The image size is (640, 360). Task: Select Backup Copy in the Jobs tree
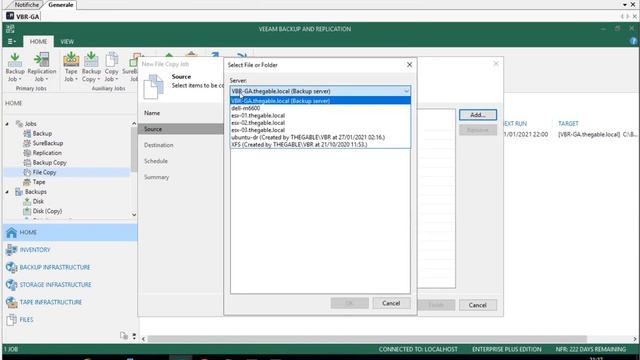[x=49, y=162]
